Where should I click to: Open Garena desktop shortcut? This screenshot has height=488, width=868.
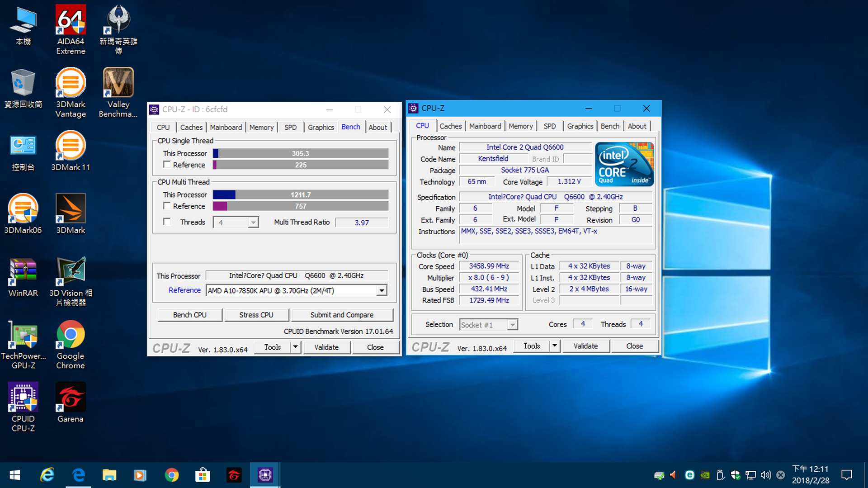tap(71, 403)
